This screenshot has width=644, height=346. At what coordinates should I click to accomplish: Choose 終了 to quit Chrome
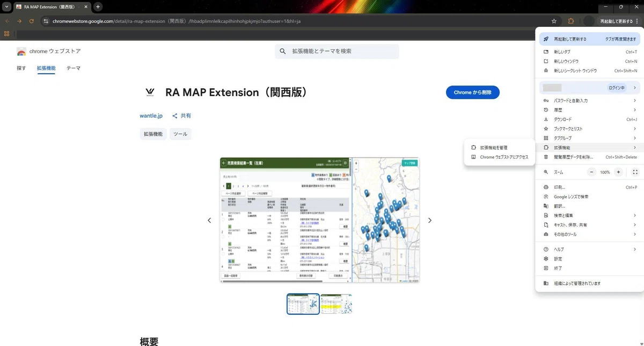[x=590, y=268]
